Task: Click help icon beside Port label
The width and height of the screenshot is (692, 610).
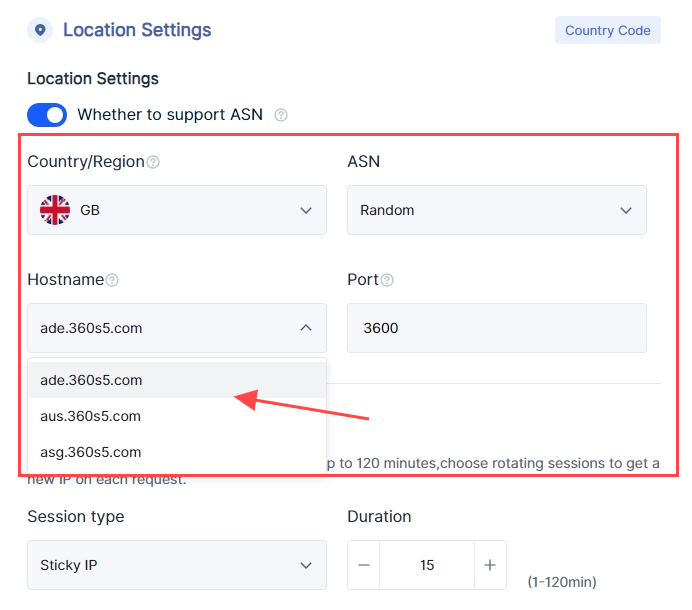Action: [x=387, y=280]
